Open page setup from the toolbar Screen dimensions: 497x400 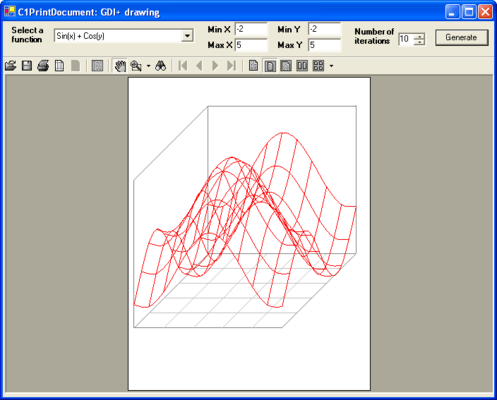coord(59,66)
